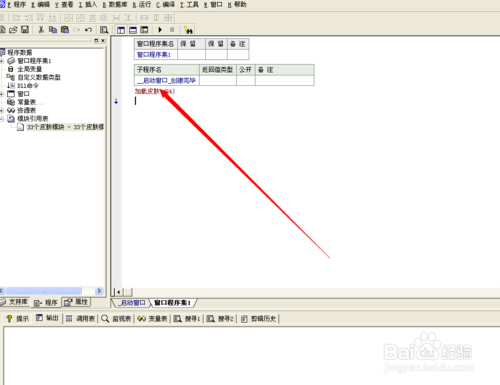Switch to the _启动窗口 editor tab
The height and width of the screenshot is (385, 500).
(132, 303)
